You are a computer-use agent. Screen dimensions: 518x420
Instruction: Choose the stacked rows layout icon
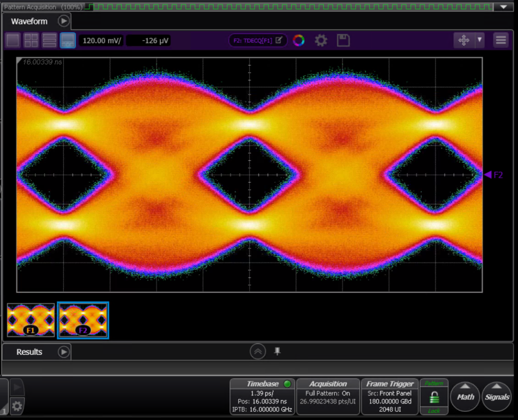click(49, 41)
